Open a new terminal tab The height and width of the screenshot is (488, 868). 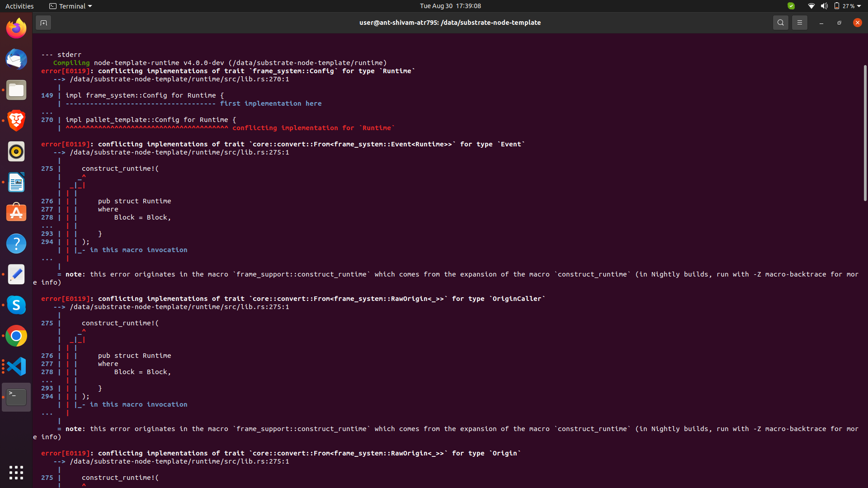tap(43, 23)
